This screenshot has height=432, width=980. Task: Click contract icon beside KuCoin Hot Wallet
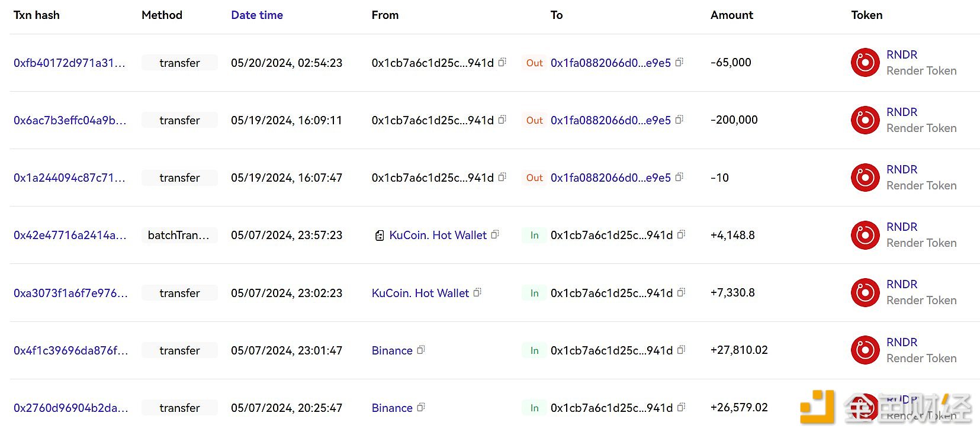click(380, 236)
